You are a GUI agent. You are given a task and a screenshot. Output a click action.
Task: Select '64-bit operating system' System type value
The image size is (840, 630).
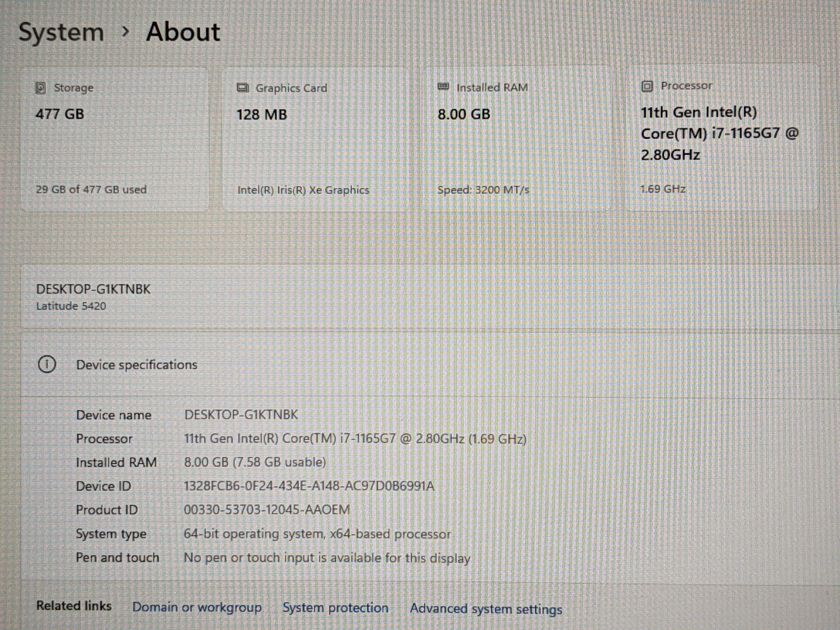[x=317, y=534]
